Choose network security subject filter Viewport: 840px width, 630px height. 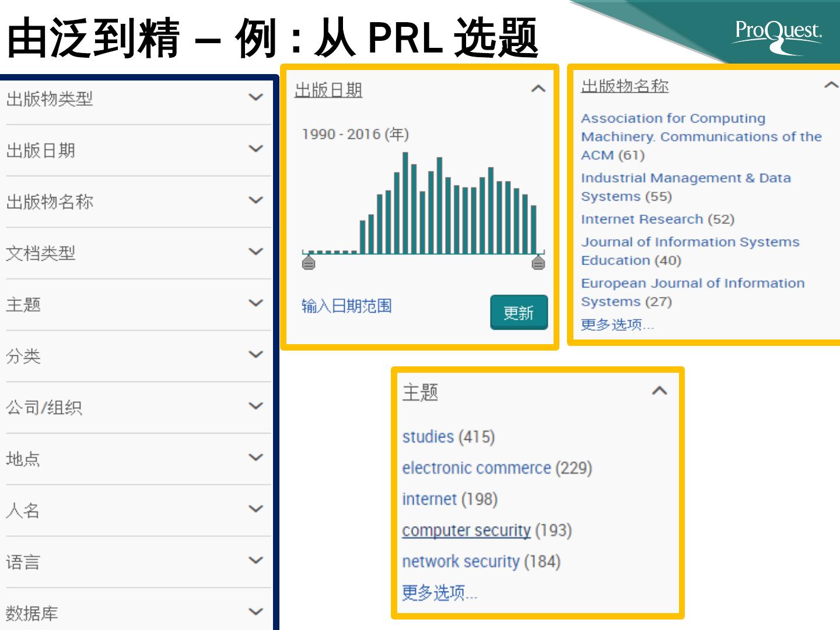click(x=460, y=561)
